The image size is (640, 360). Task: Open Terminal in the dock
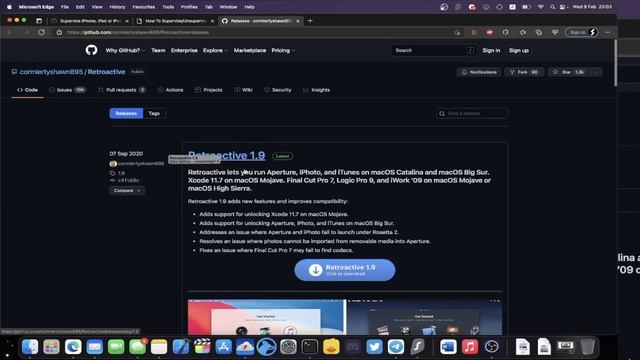[x=310, y=347]
